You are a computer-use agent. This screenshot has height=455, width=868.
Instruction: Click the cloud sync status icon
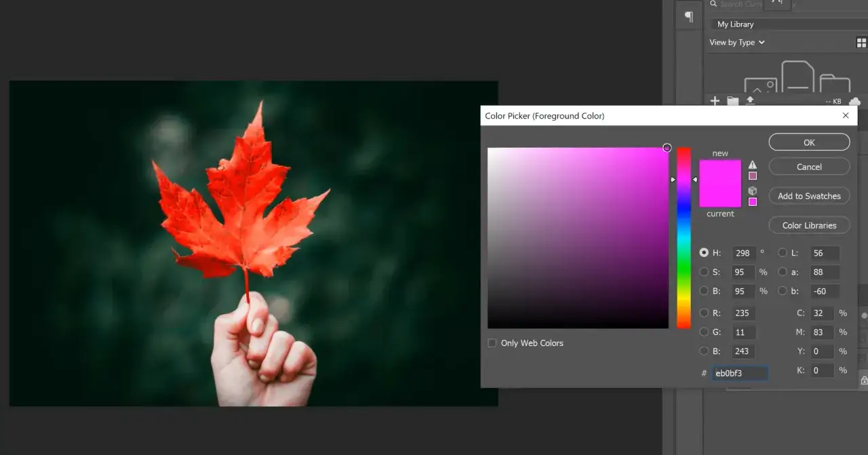(x=856, y=100)
